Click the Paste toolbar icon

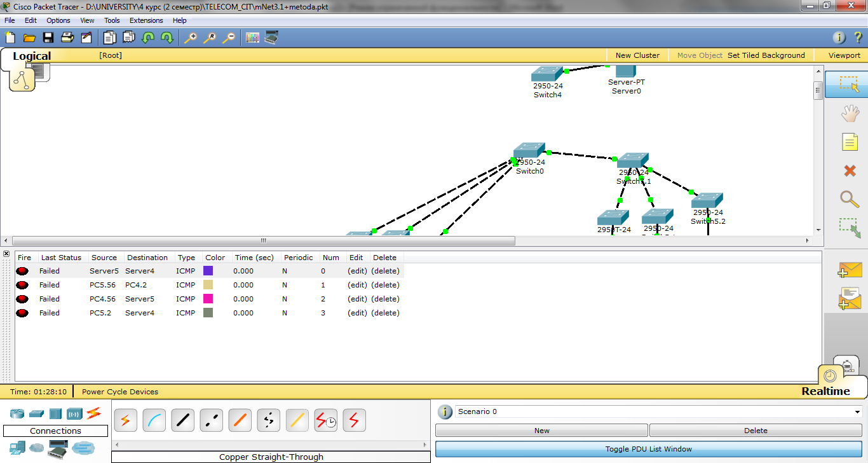click(x=129, y=38)
